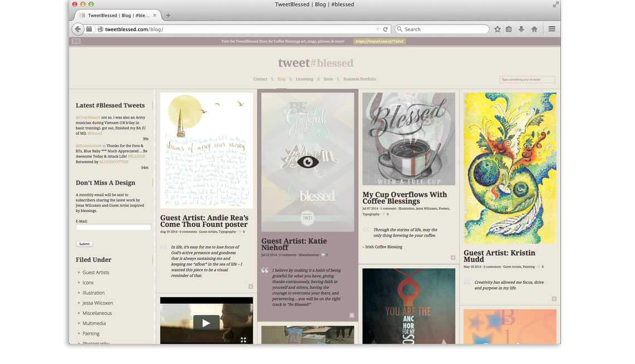Go to the Store navigation item
Image resolution: width=635 pixels, height=364 pixels.
pos(328,79)
